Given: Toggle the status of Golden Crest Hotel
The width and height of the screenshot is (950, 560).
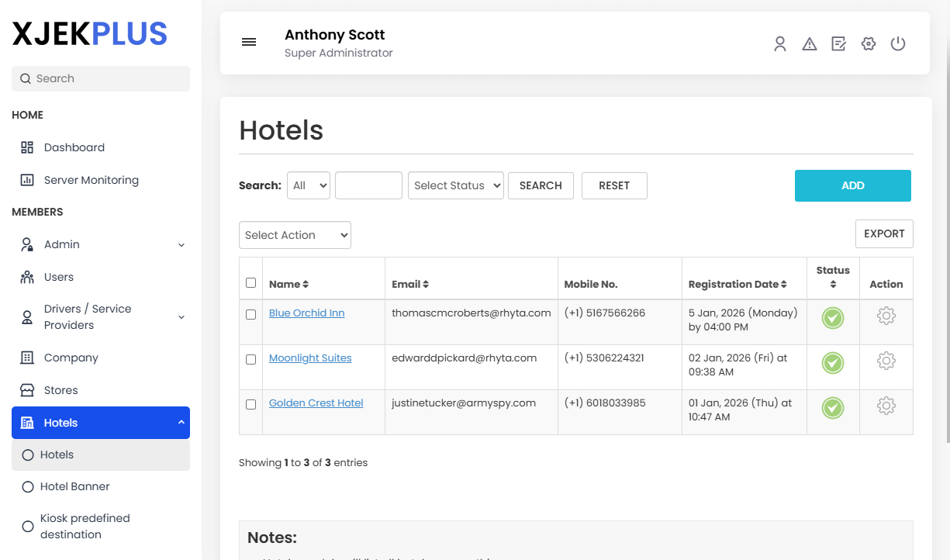Looking at the screenshot, I should tap(832, 406).
